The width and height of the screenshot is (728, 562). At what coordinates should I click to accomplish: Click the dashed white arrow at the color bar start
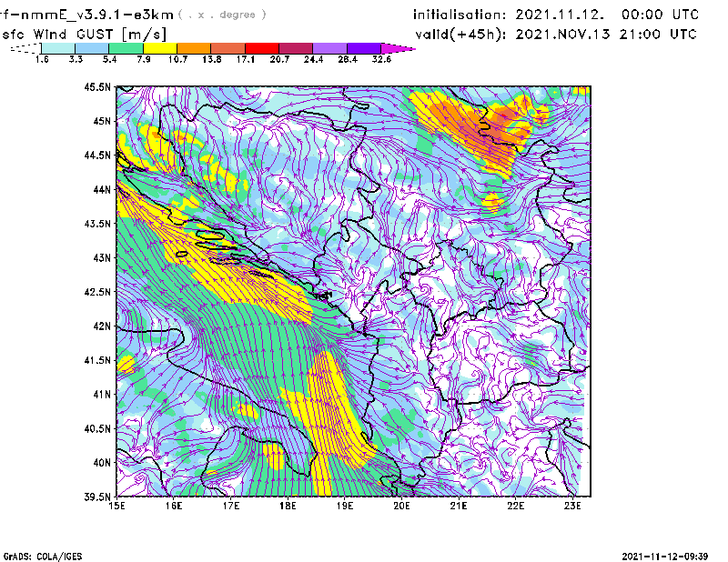(25, 48)
